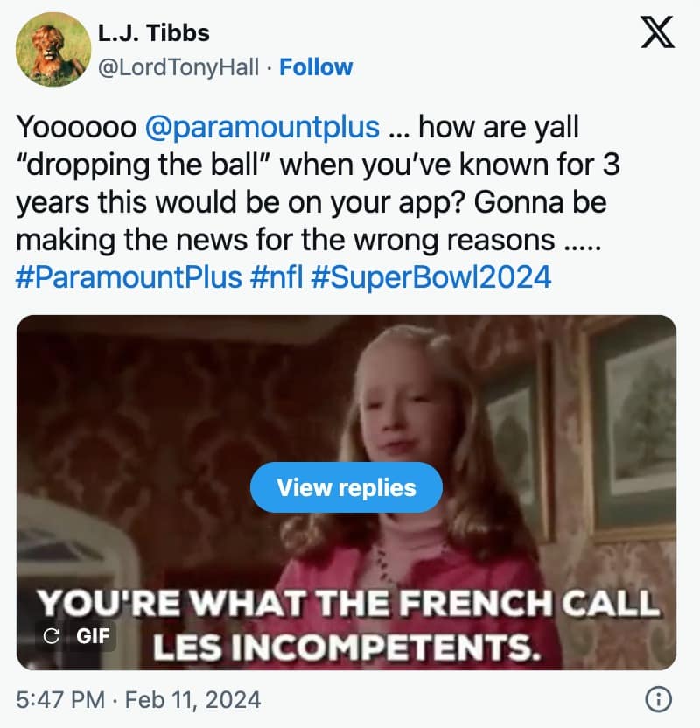Open L.J. Tibbs lion profile picture
The image size is (700, 728).
click(52, 49)
